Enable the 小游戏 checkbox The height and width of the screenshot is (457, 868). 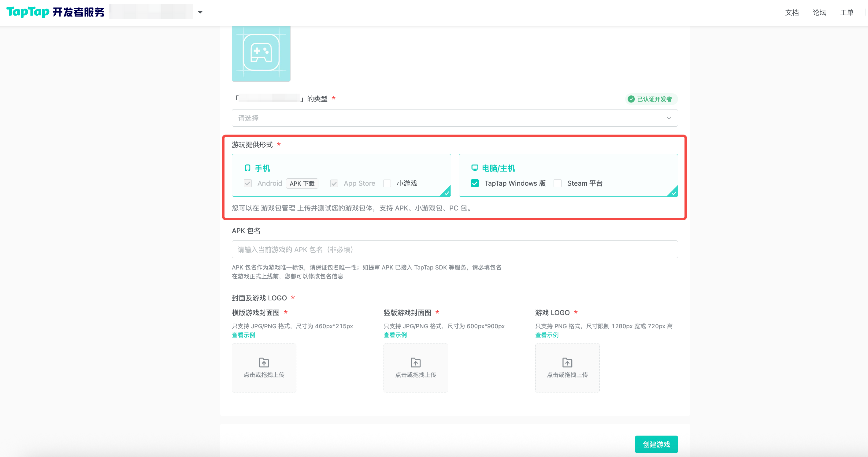pos(387,183)
